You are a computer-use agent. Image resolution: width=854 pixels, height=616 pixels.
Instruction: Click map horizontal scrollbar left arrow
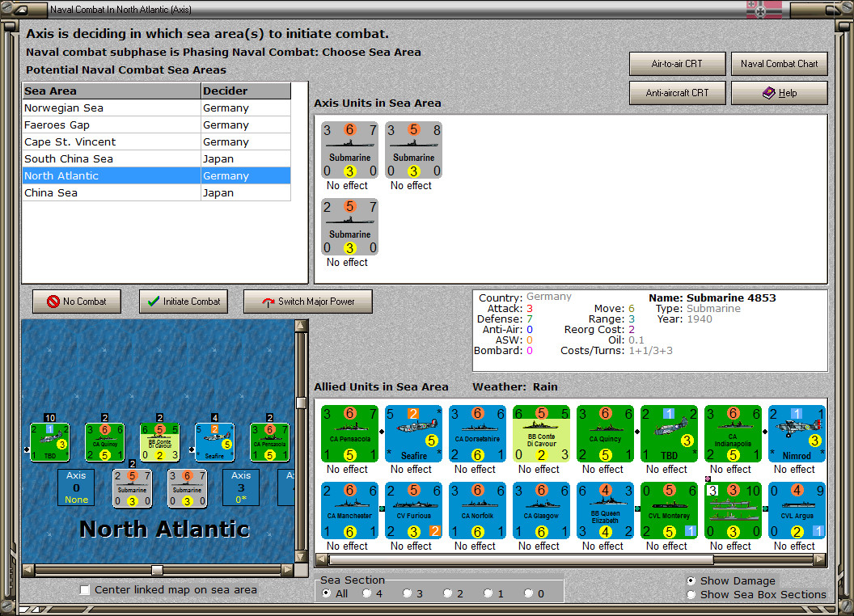[x=28, y=570]
